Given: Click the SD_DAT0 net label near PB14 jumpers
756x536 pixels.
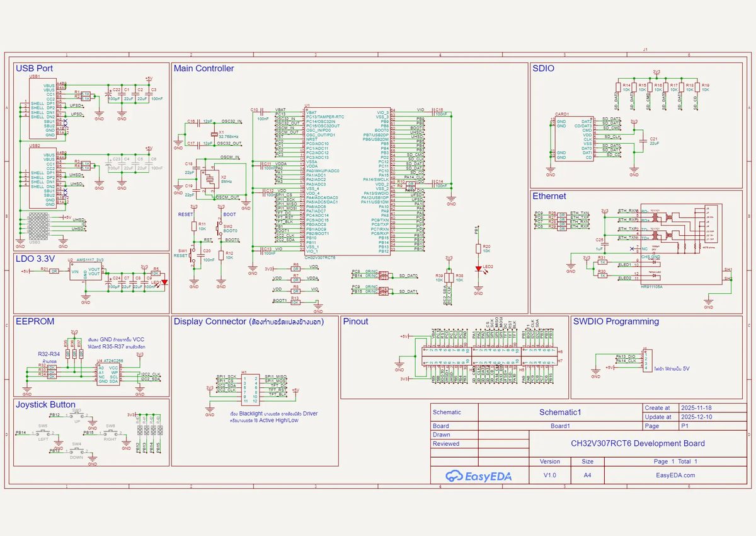Looking at the screenshot, I should 408,276.
